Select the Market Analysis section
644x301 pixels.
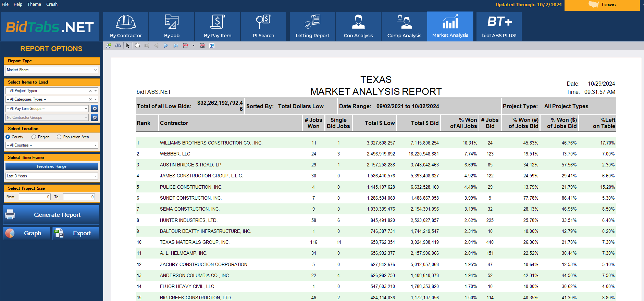pos(450,26)
